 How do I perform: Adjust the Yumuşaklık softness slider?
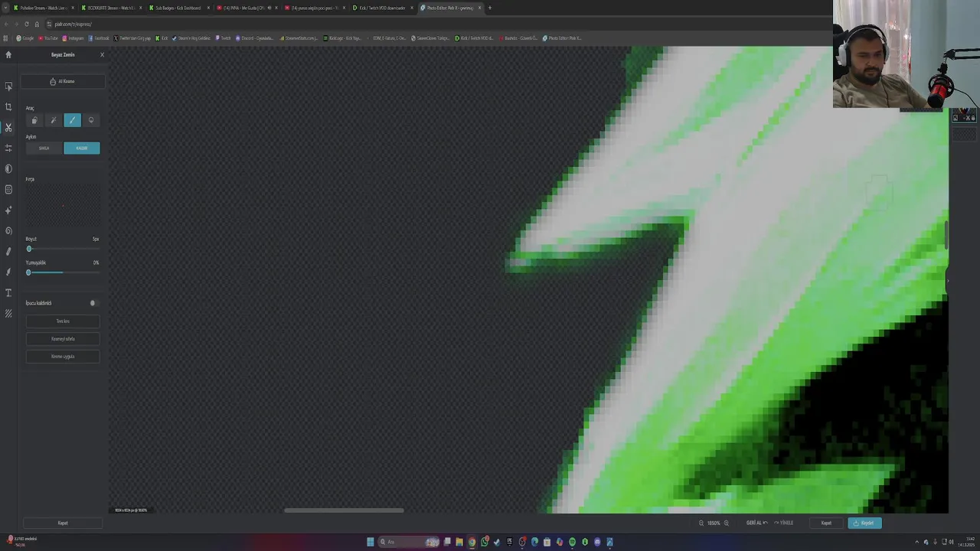pos(63,272)
